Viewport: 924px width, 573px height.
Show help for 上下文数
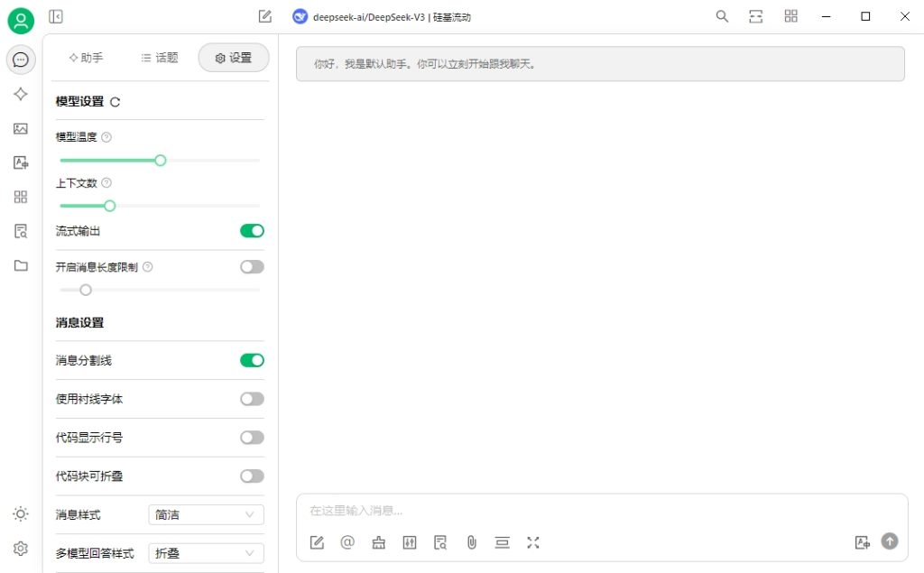(x=106, y=183)
